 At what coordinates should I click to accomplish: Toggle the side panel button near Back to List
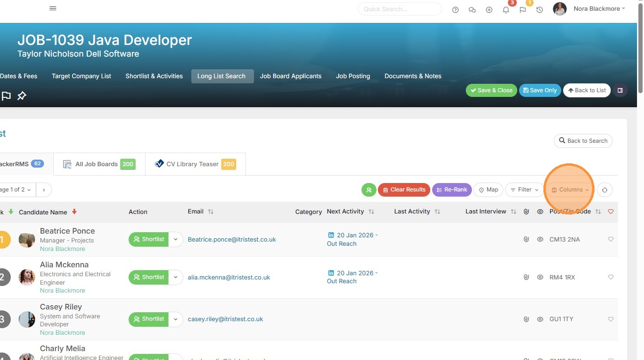[x=620, y=90]
